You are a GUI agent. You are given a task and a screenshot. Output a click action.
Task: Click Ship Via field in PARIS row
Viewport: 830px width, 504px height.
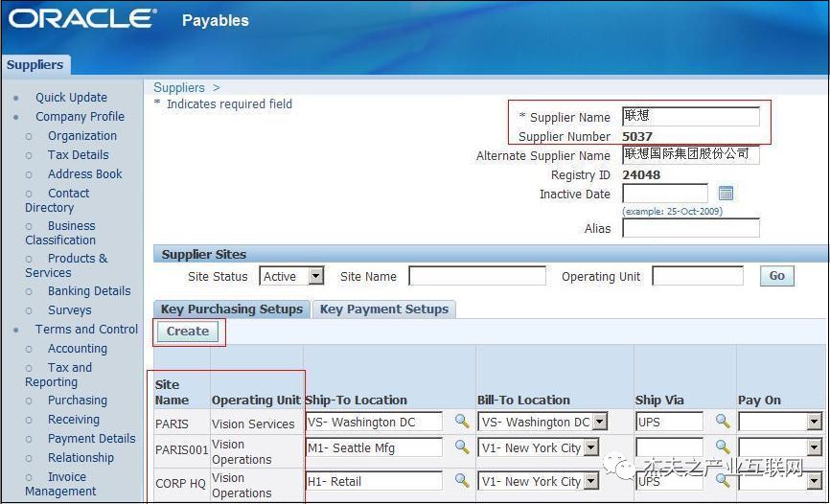coord(669,422)
